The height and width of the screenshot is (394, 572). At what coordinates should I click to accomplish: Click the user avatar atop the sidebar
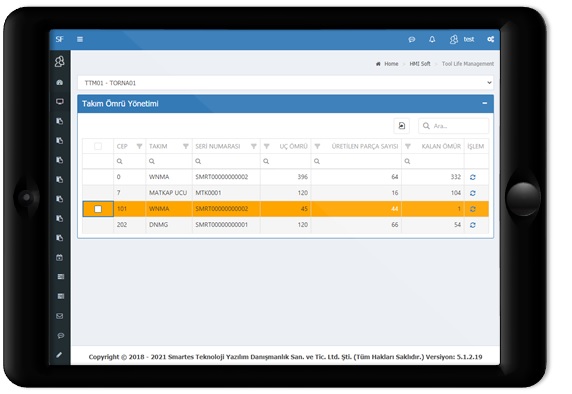(x=59, y=61)
